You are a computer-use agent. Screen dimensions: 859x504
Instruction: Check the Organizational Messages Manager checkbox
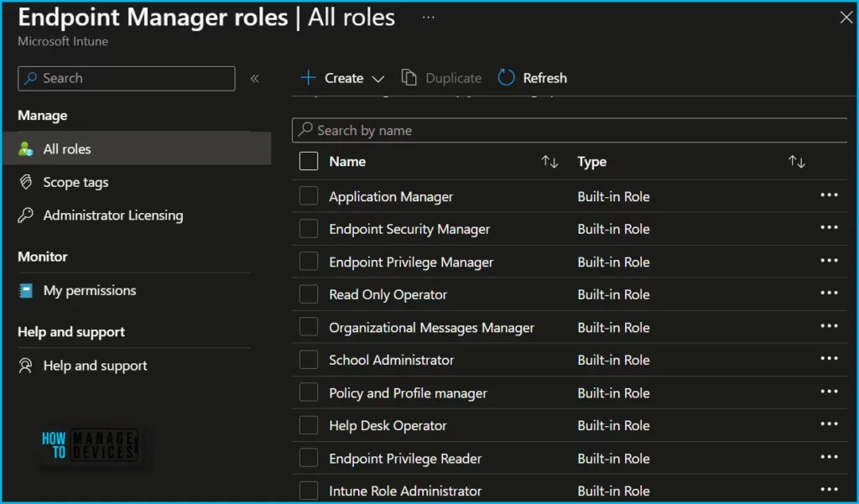click(309, 327)
